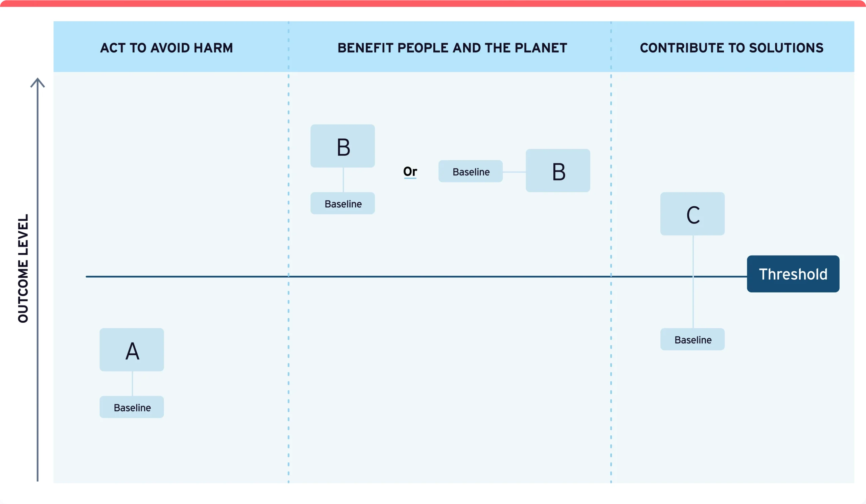Click the "Act to Avoid Harm" column header
This screenshot has width=866, height=504.
tap(167, 48)
